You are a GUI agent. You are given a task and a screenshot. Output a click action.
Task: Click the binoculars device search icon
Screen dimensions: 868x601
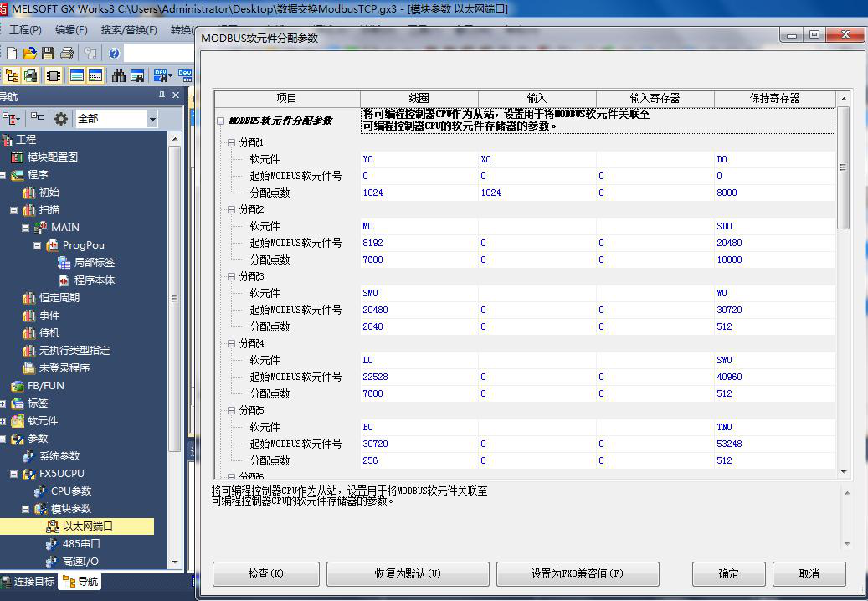119,75
